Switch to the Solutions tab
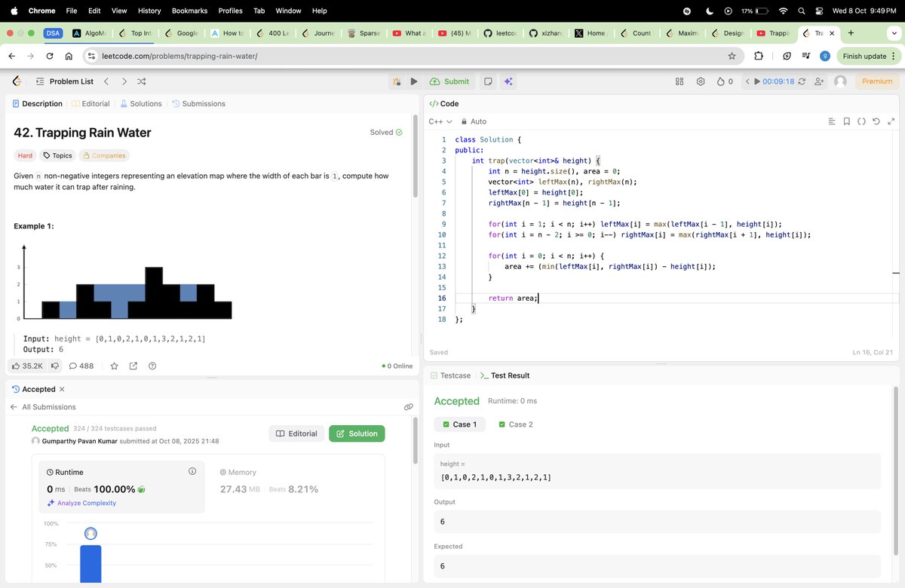Image resolution: width=905 pixels, height=588 pixels. pos(141,104)
